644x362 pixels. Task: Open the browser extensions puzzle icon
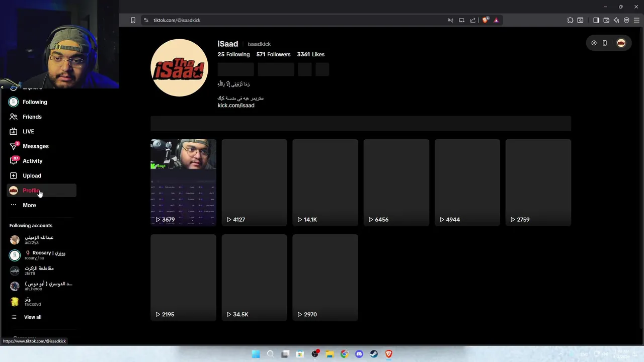(570, 20)
